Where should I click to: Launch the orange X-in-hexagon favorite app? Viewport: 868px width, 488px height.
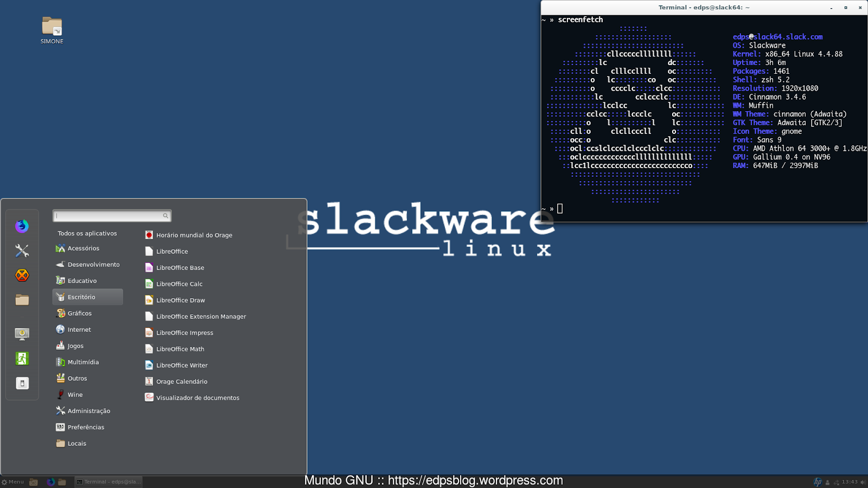(22, 275)
